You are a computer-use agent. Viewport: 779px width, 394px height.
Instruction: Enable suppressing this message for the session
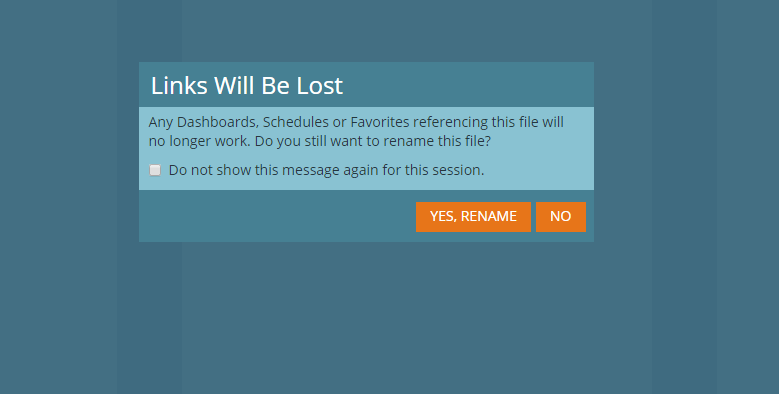(x=155, y=170)
